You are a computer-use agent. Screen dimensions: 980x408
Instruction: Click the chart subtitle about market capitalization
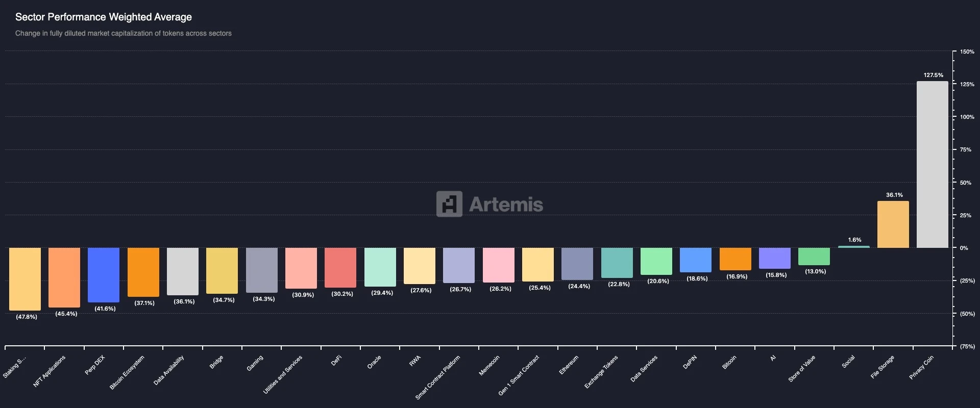click(124, 33)
